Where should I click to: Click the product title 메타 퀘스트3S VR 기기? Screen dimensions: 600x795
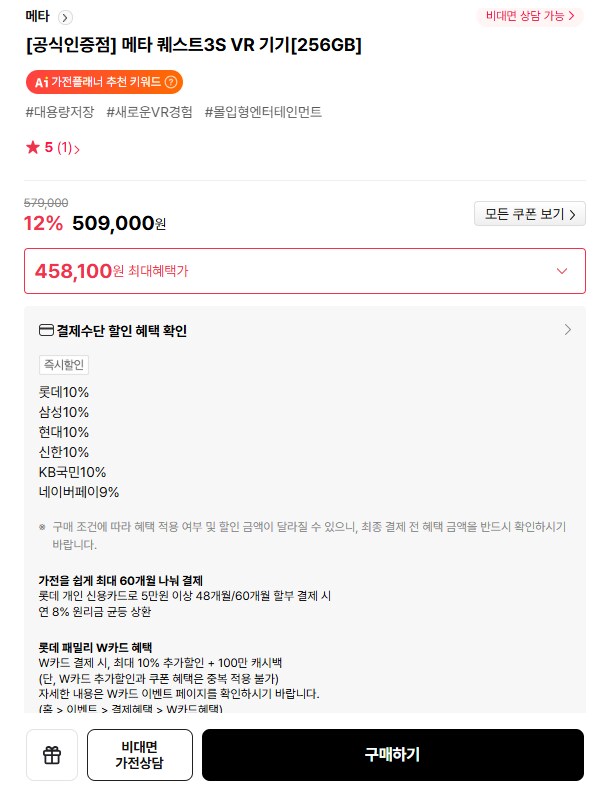(x=193, y=45)
